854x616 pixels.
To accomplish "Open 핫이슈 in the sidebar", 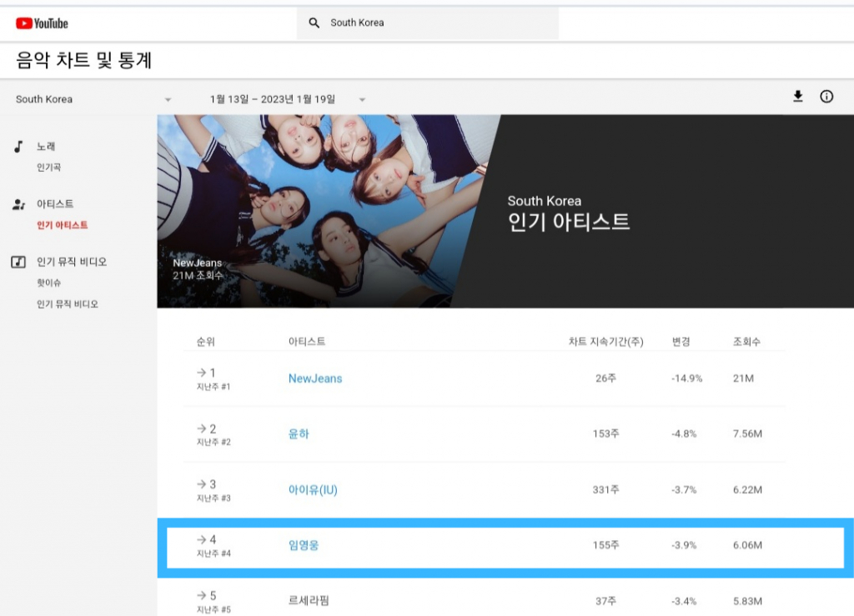I will click(x=48, y=283).
